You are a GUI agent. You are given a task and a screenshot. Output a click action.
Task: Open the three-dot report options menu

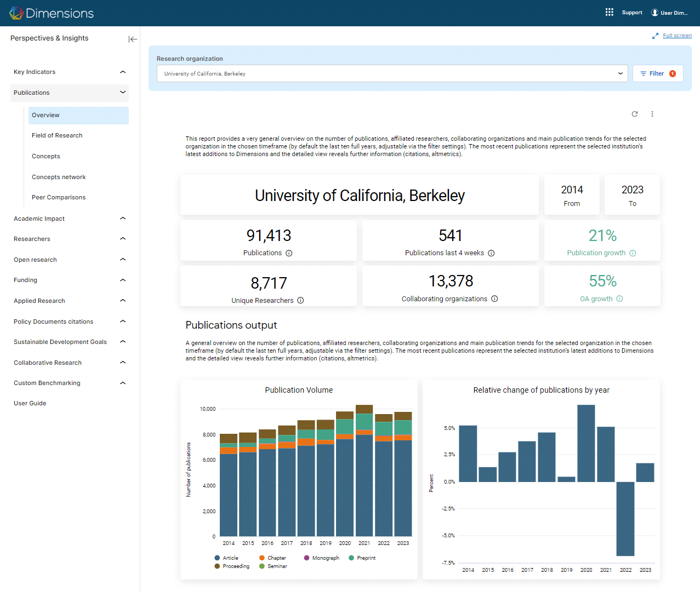tap(652, 114)
